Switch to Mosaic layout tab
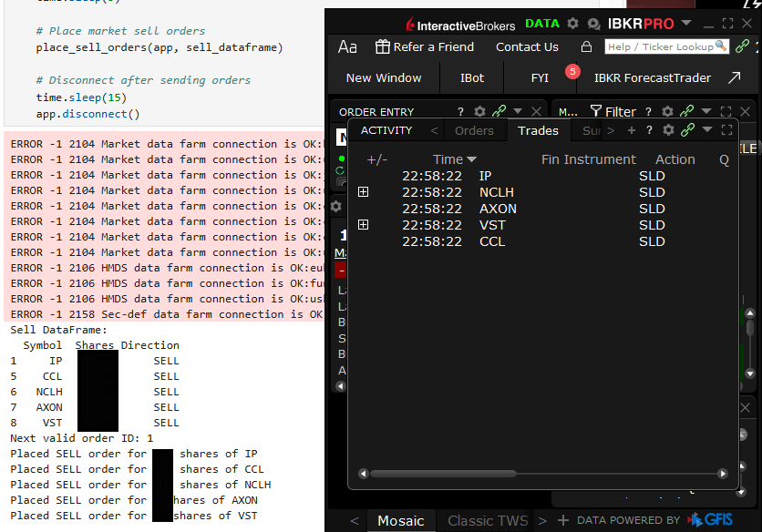The height and width of the screenshot is (532, 762). 400,521
